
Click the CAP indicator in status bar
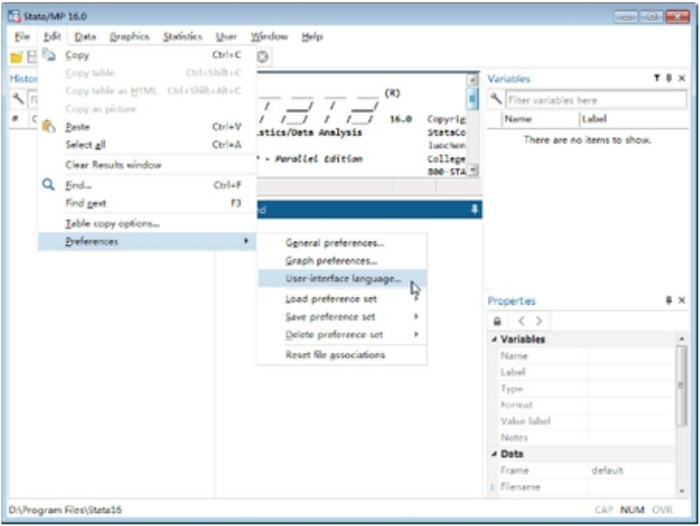[x=604, y=510]
